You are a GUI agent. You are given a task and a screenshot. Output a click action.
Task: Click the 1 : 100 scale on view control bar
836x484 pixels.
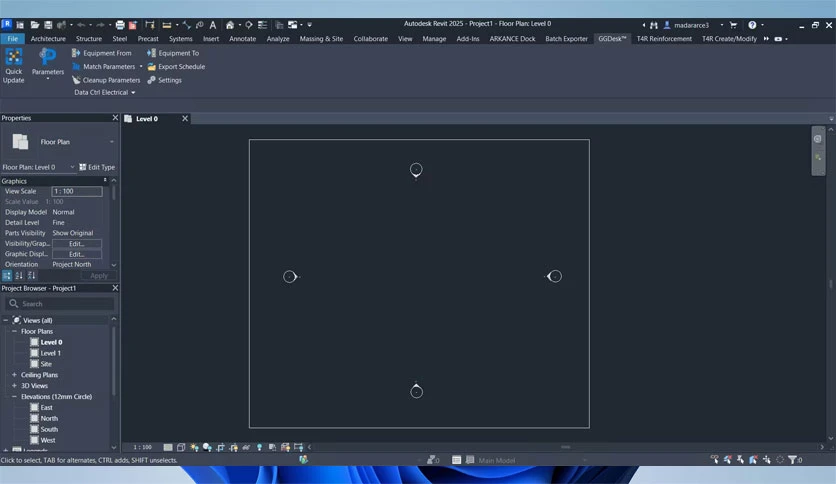[142, 447]
